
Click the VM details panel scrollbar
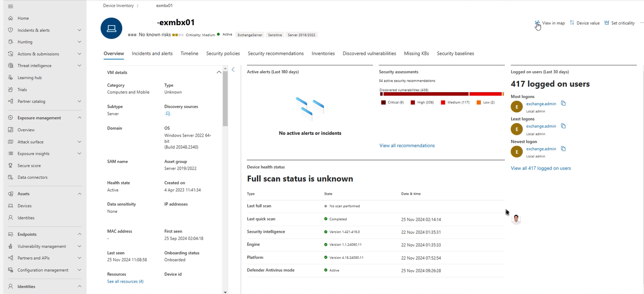225,98
